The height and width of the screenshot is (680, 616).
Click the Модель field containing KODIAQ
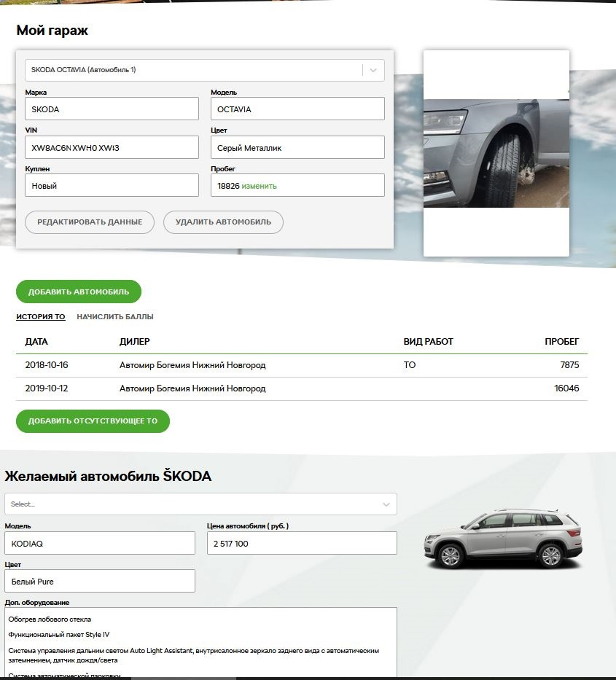click(x=100, y=544)
